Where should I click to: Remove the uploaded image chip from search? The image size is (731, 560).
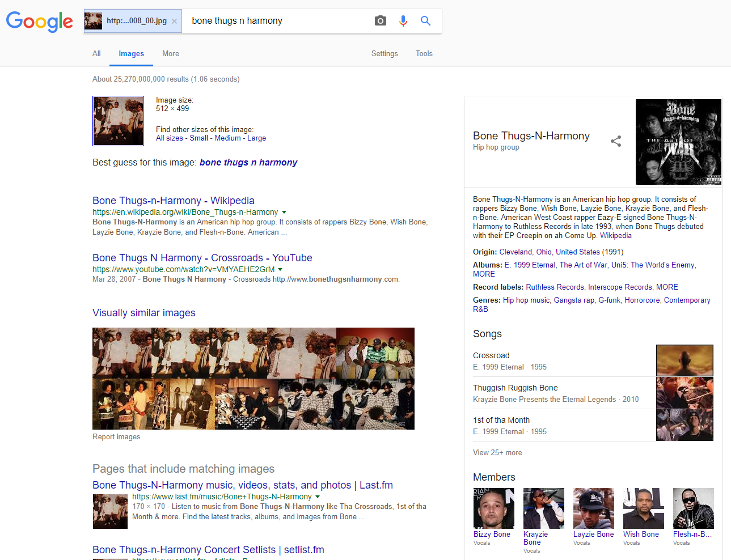174,21
